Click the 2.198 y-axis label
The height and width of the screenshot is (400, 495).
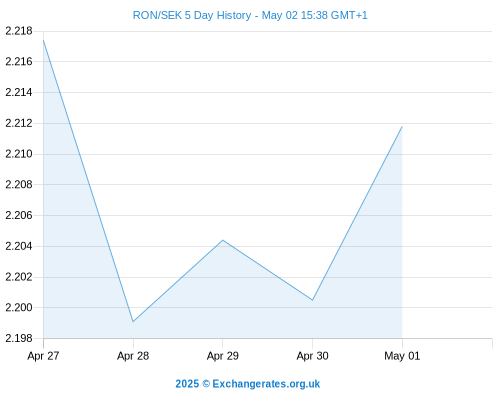point(19,338)
